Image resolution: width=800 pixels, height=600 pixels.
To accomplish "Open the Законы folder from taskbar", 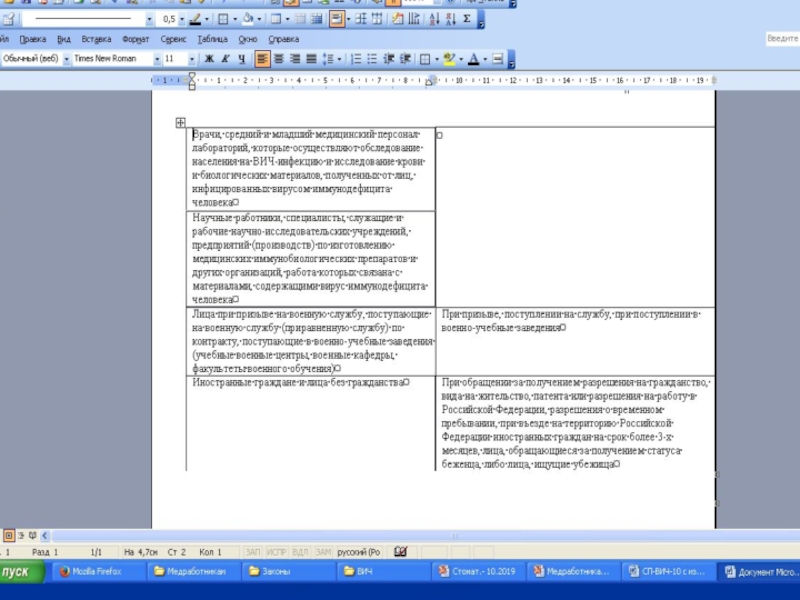I will 288,571.
